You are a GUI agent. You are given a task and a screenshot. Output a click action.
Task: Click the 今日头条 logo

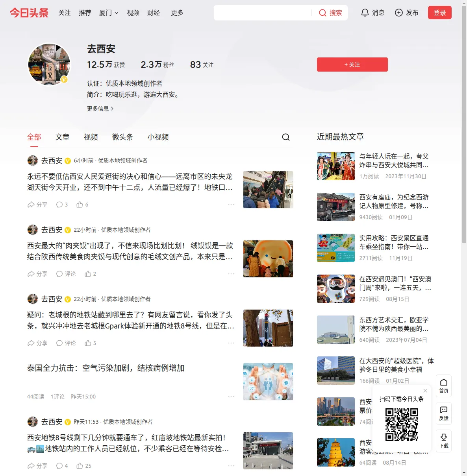pyautogui.click(x=29, y=13)
